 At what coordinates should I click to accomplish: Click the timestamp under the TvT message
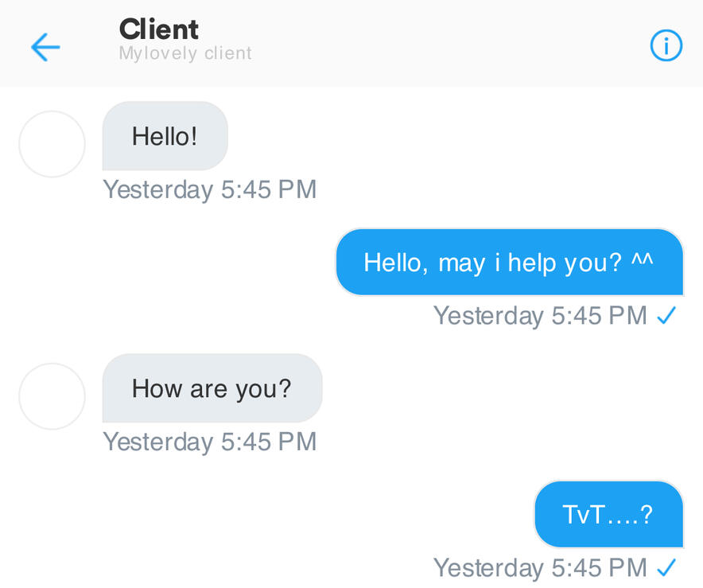[x=540, y=568]
